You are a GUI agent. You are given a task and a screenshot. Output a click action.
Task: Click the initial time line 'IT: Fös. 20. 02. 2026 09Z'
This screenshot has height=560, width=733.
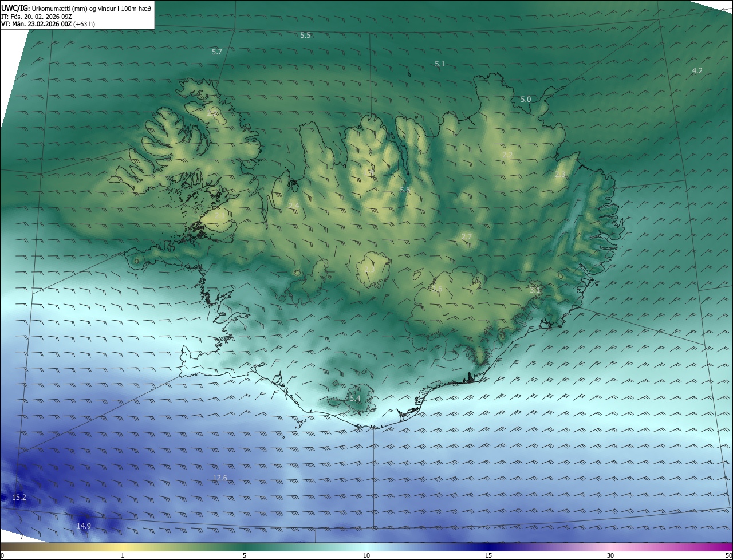click(x=37, y=16)
